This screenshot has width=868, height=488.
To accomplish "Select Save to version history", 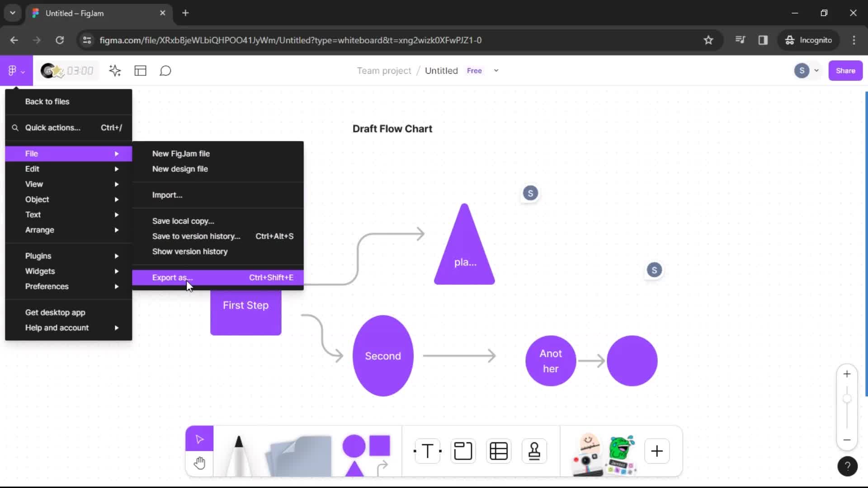I will (196, 236).
